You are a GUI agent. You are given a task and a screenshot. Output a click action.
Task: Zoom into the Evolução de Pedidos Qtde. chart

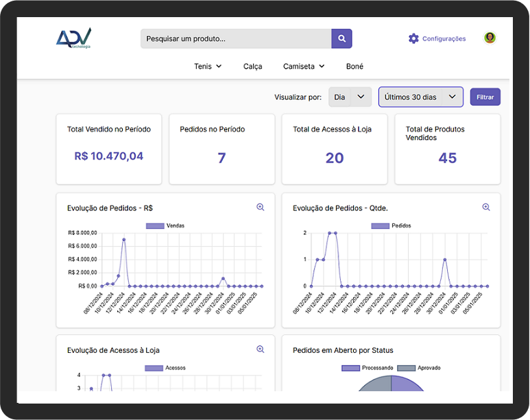point(486,207)
